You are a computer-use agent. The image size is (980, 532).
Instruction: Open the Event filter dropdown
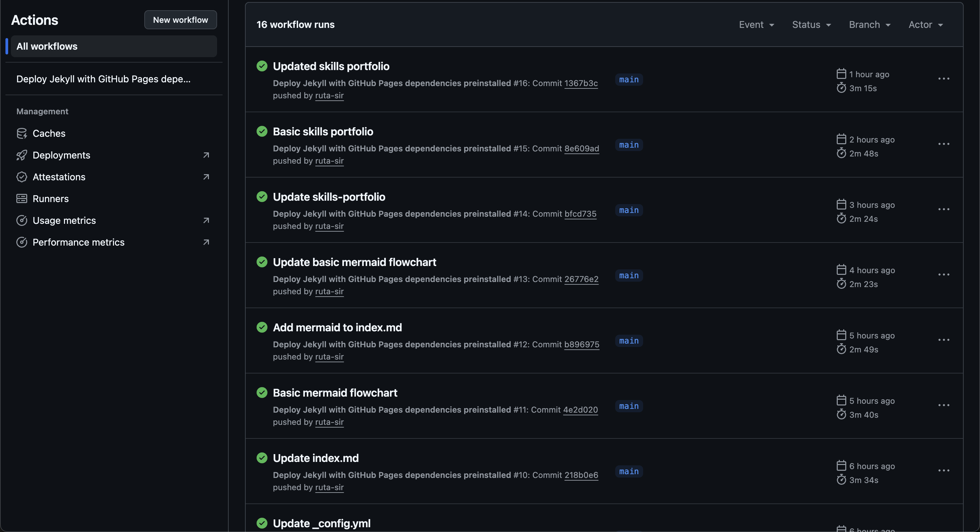pos(757,25)
